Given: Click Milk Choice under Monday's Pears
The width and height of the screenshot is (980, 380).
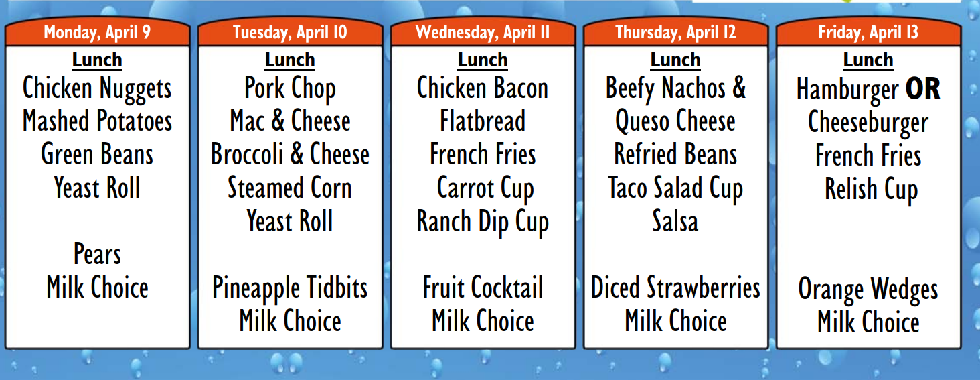Looking at the screenshot, I should point(97,288).
